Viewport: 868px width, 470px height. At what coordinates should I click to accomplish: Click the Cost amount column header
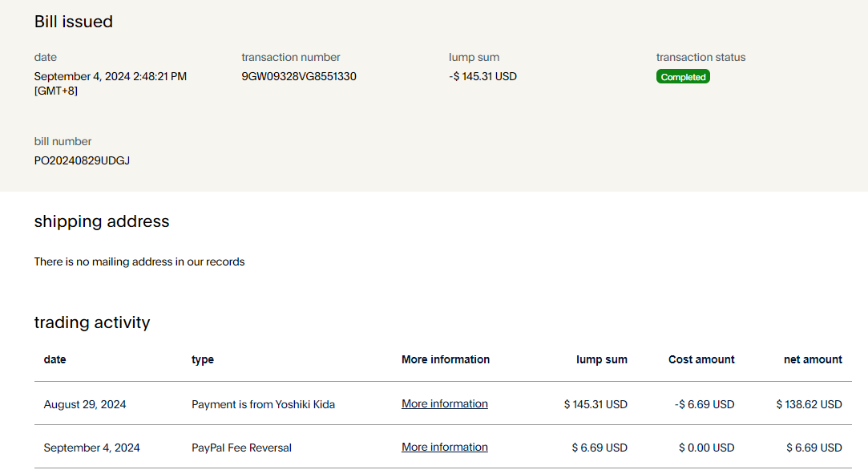coord(701,360)
